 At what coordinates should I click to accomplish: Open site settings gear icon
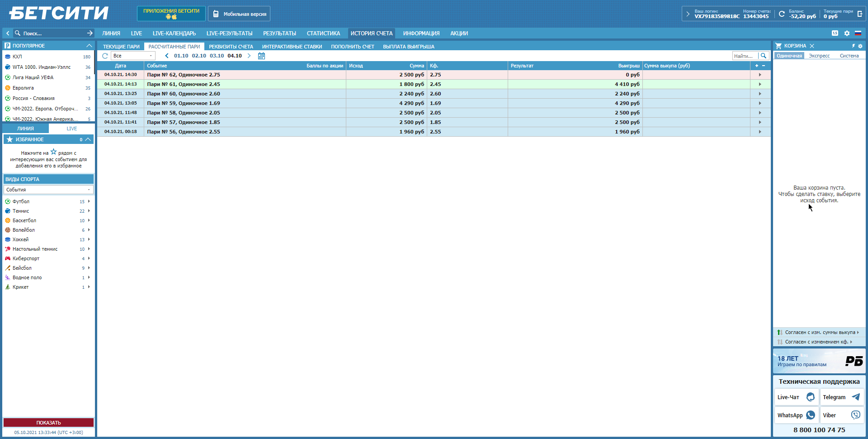(x=847, y=33)
